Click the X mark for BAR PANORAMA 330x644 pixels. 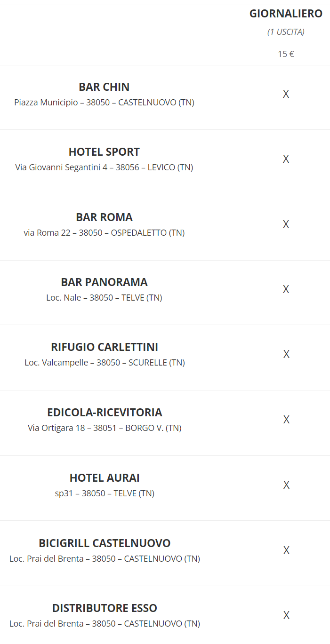pos(286,289)
